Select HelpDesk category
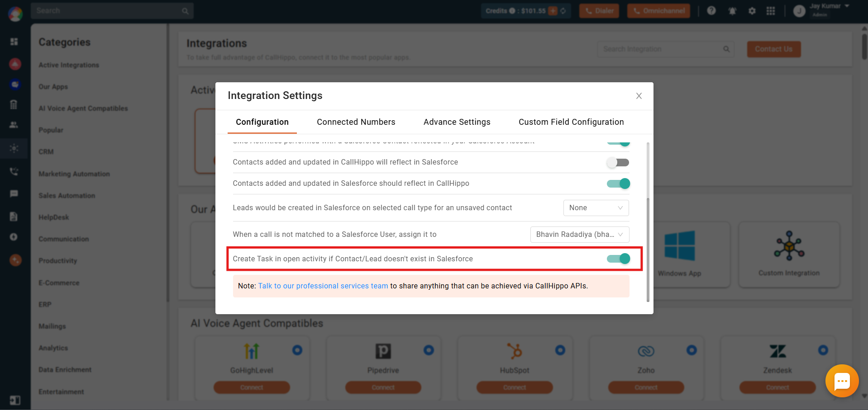This screenshot has height=410, width=868. [54, 217]
